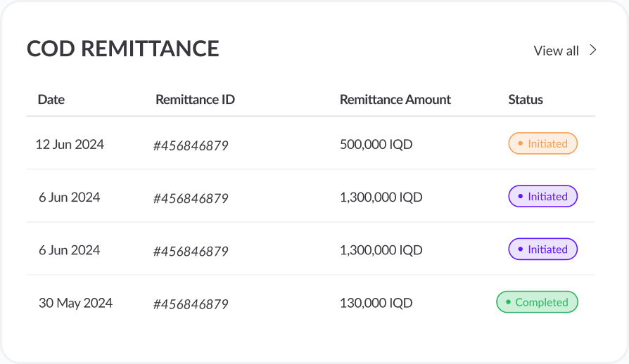Click the COD REMITTANCE heading
Viewport: 629px width, 364px height.
pos(122,48)
